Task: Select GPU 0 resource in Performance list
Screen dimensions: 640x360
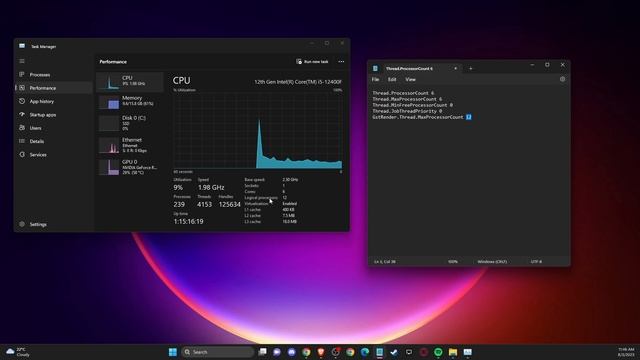Action: pos(130,167)
